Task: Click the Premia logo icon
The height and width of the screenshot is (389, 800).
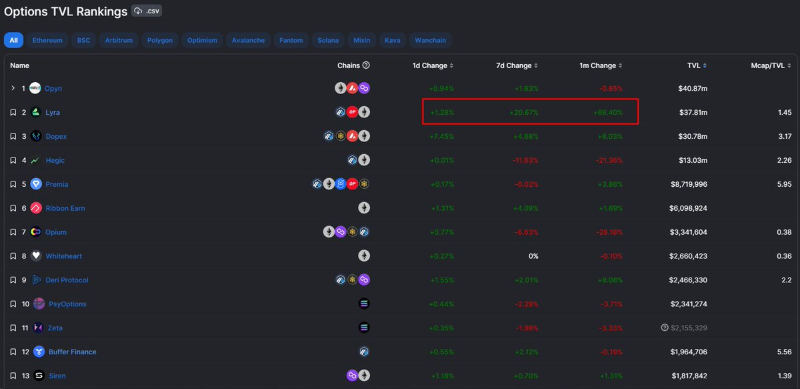Action: pos(36,184)
